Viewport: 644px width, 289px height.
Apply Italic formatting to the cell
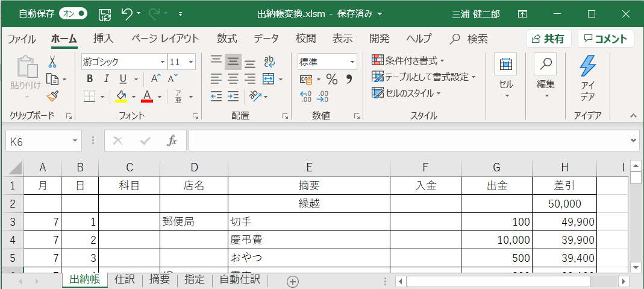tap(107, 78)
